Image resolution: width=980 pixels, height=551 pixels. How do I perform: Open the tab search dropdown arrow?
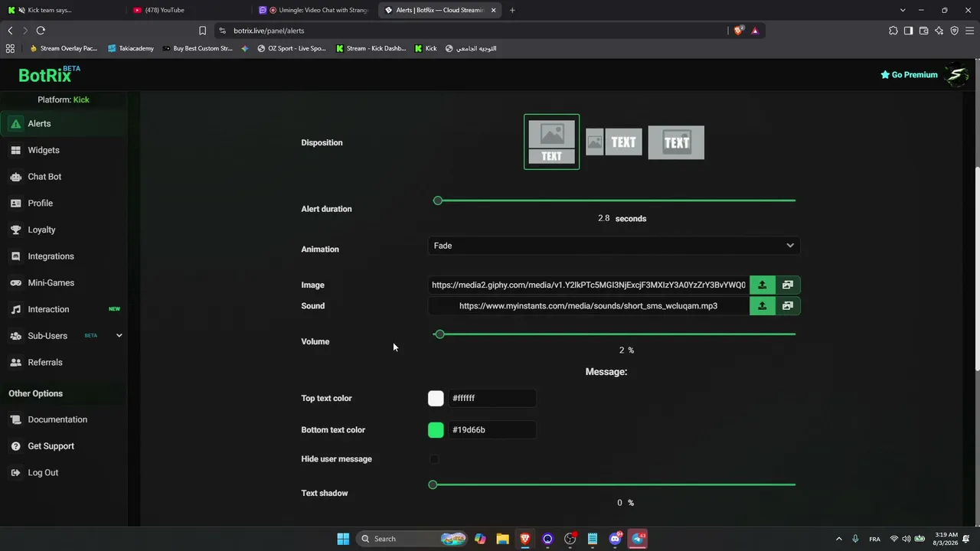[903, 10]
